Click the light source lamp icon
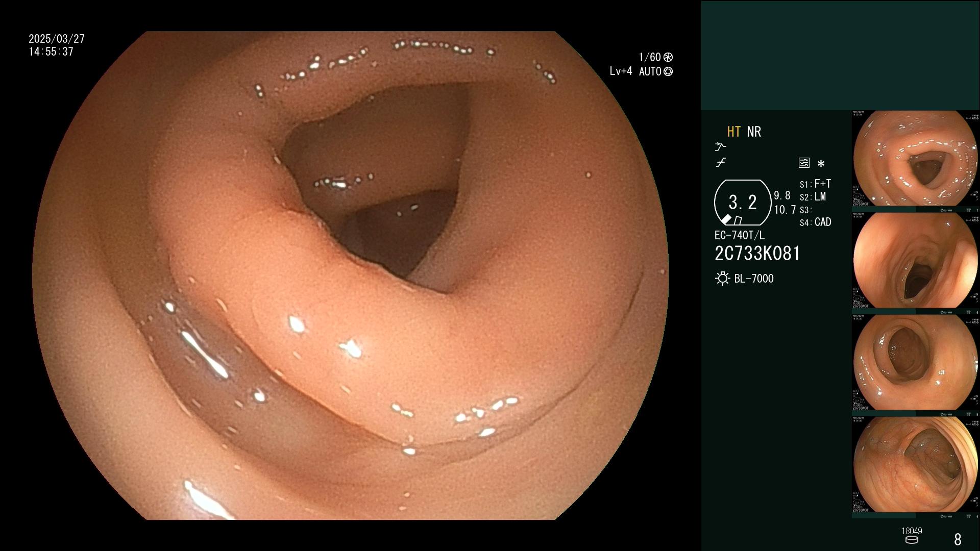 [722, 279]
